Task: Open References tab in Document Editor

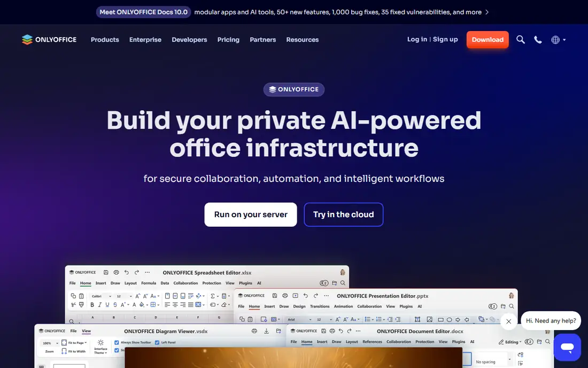Action: coord(372,342)
